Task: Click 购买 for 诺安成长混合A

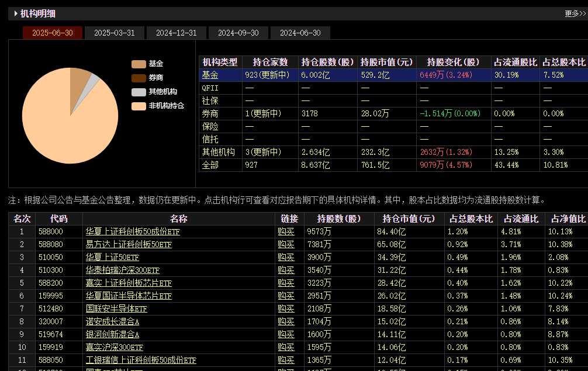Action: pos(286,321)
